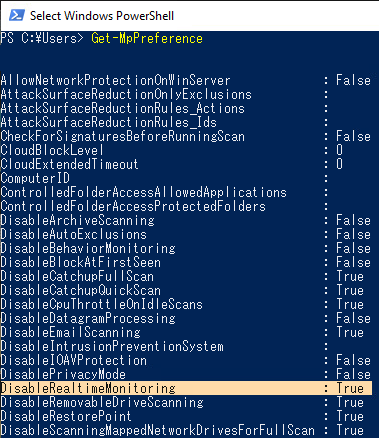Image resolution: width=379 pixels, height=438 pixels.
Task: Click the DisableScanningMappedNetworkDrivesForFullScan property
Action: [x=157, y=430]
